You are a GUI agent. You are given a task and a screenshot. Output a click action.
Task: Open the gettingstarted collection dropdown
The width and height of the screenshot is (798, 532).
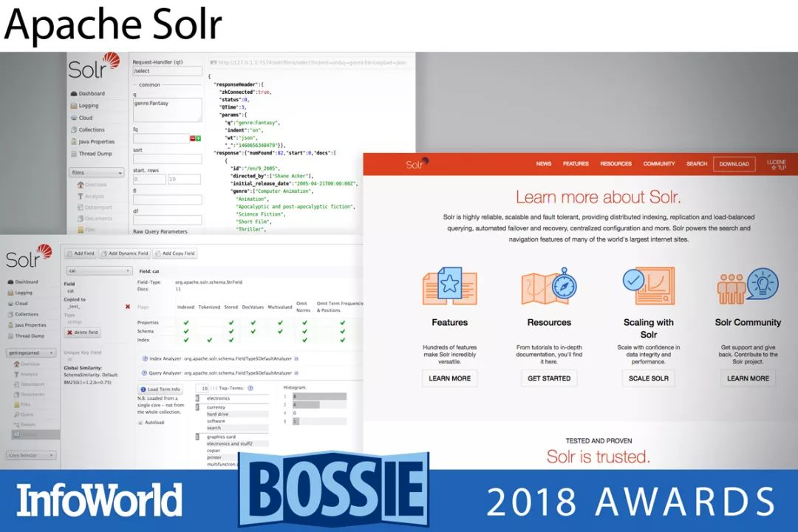[31, 352]
